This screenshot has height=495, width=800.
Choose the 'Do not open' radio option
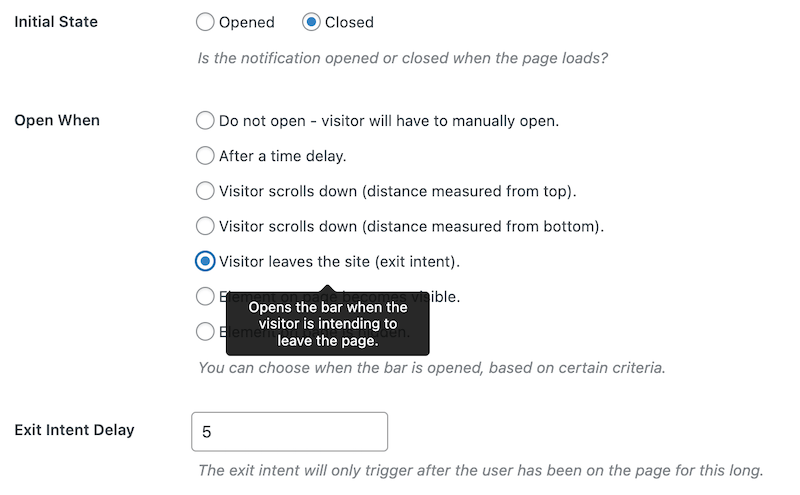(x=205, y=120)
